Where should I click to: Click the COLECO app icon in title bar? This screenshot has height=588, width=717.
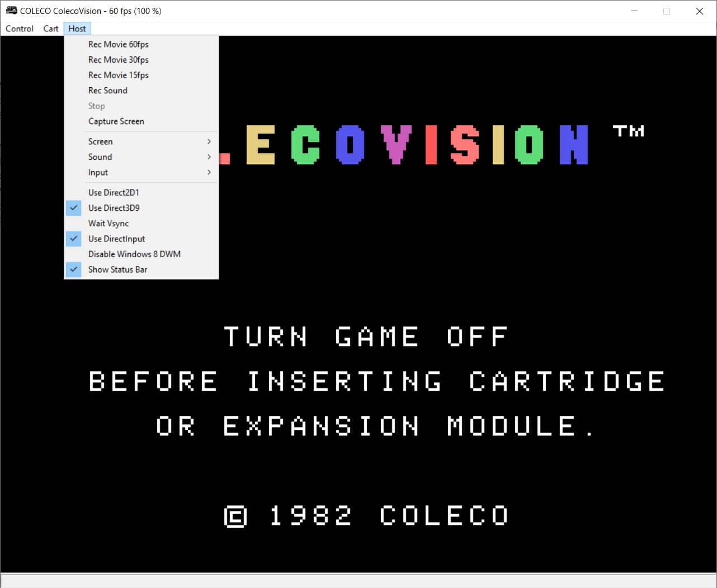click(x=11, y=11)
